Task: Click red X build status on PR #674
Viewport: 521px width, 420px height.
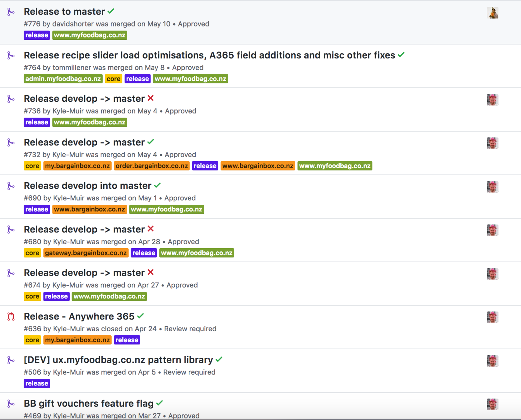Action: click(151, 273)
